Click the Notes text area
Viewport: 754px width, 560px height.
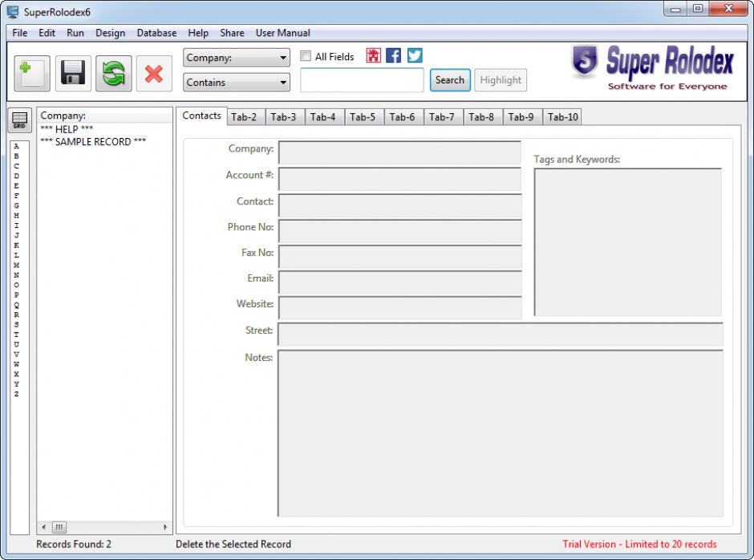(501, 433)
